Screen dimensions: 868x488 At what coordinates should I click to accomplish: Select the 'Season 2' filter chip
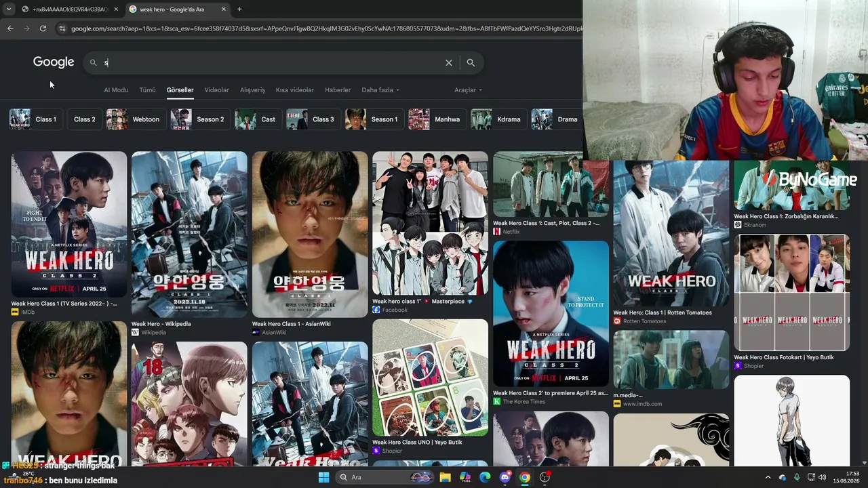[x=200, y=119]
